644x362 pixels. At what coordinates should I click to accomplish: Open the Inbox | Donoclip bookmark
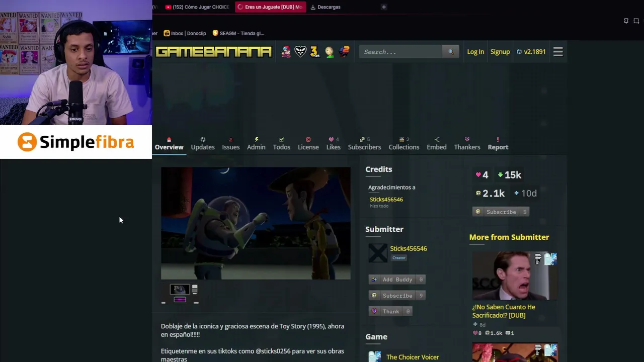[185, 33]
